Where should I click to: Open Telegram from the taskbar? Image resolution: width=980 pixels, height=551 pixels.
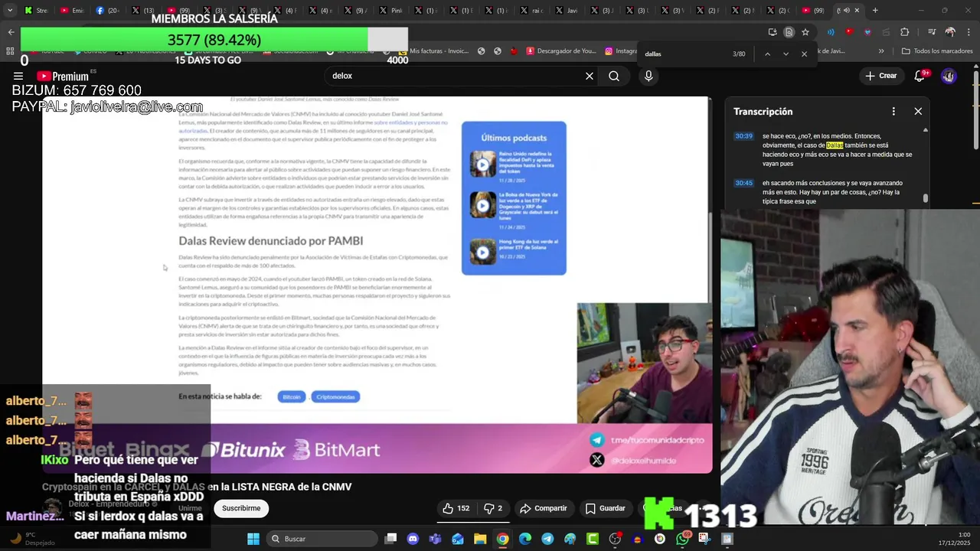[x=547, y=539]
